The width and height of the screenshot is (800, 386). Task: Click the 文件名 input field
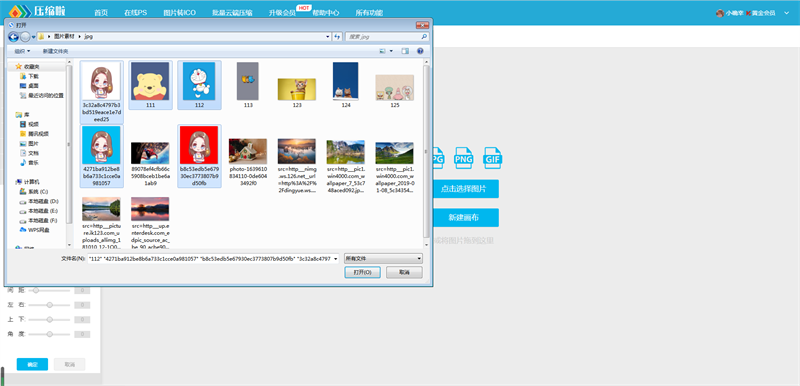click(x=213, y=259)
